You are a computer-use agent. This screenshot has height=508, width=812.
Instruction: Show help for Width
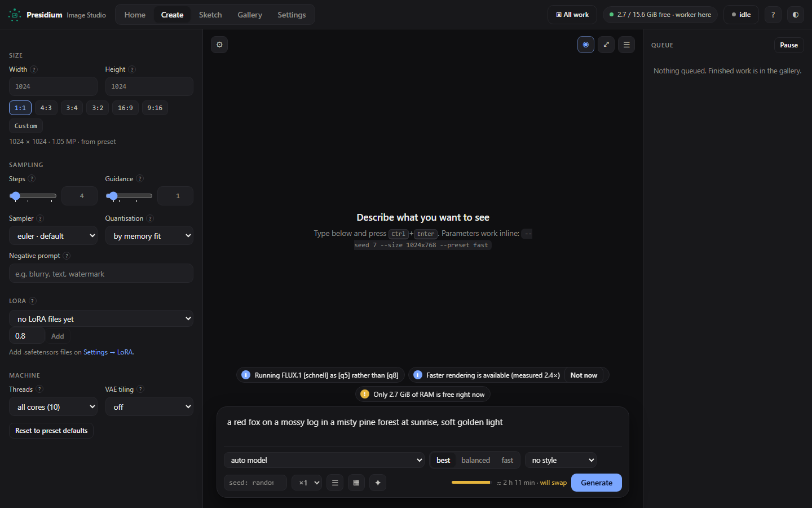tap(34, 69)
